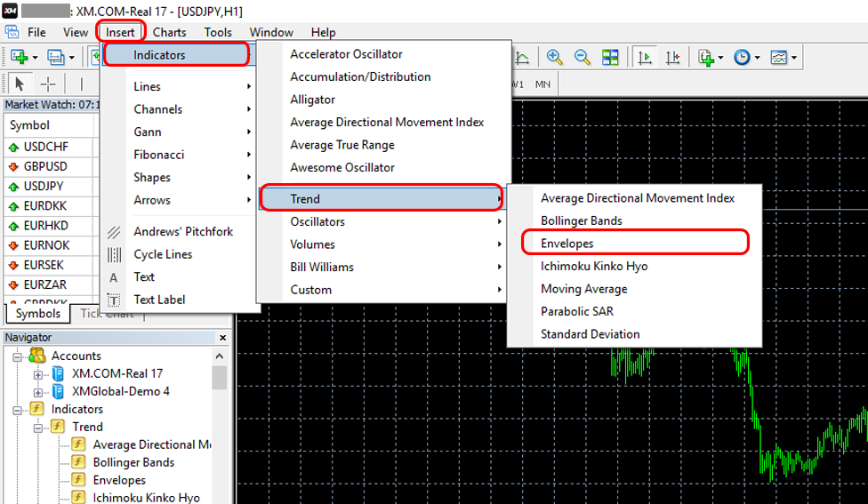Select the Cursor arrow tool
The width and height of the screenshot is (868, 504).
20,84
